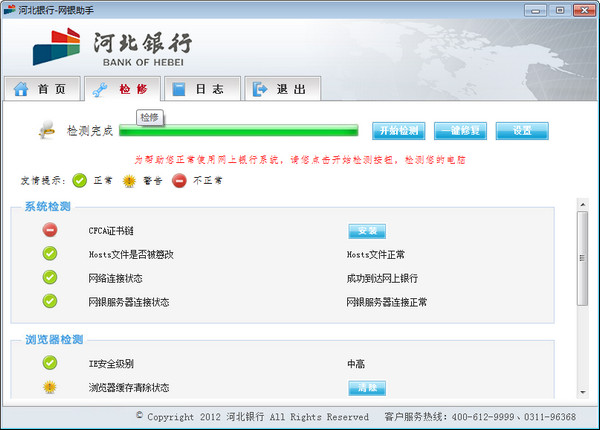The image size is (600, 430).
Task: Select the 网络连接状态 text
Action: pos(115,279)
